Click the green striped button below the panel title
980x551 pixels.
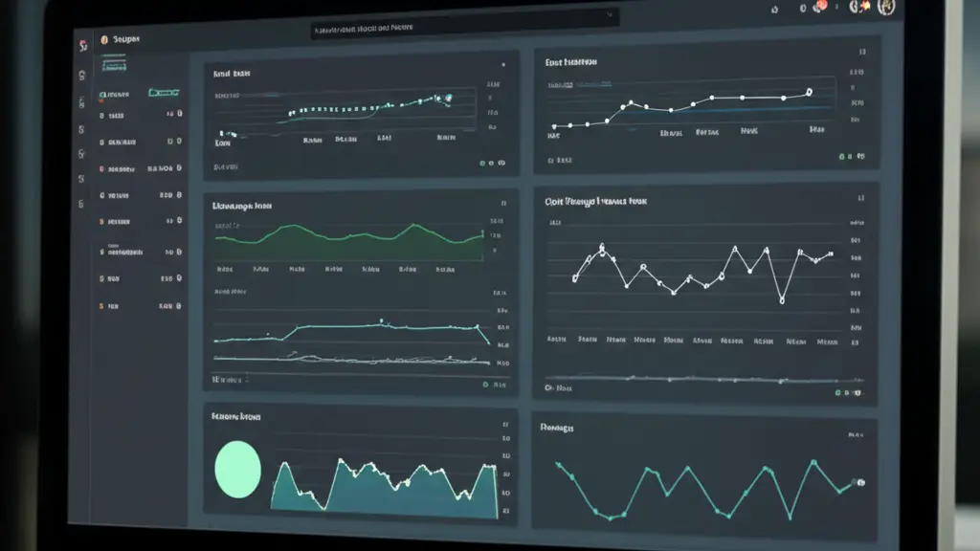114,65
